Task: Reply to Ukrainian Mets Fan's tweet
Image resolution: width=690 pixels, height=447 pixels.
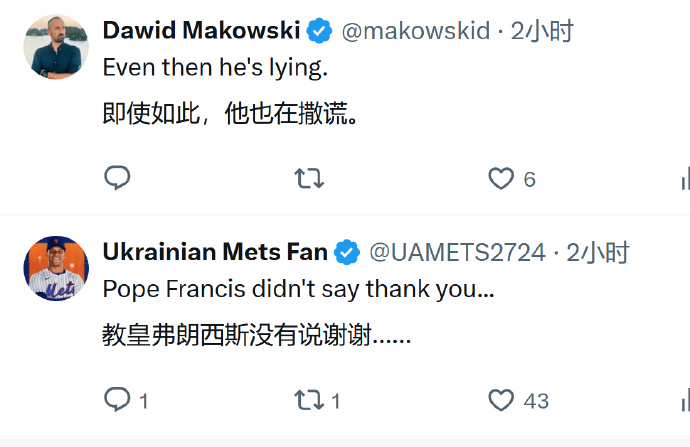Action: (118, 400)
